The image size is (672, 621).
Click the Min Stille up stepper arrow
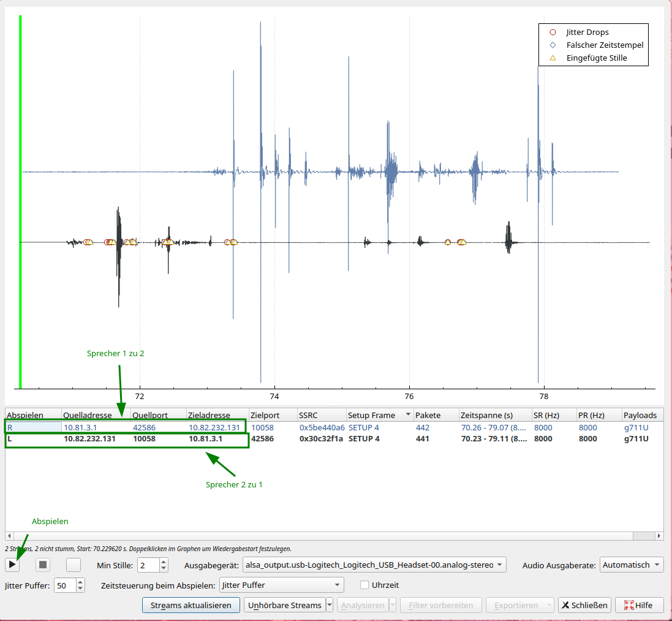click(x=163, y=561)
